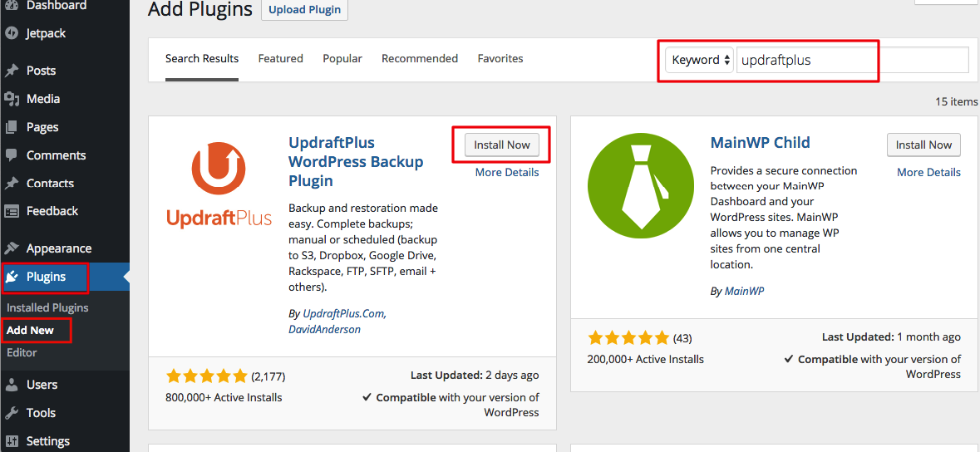The height and width of the screenshot is (452, 980).
Task: Click the Settings sliders icon
Action: (12, 440)
